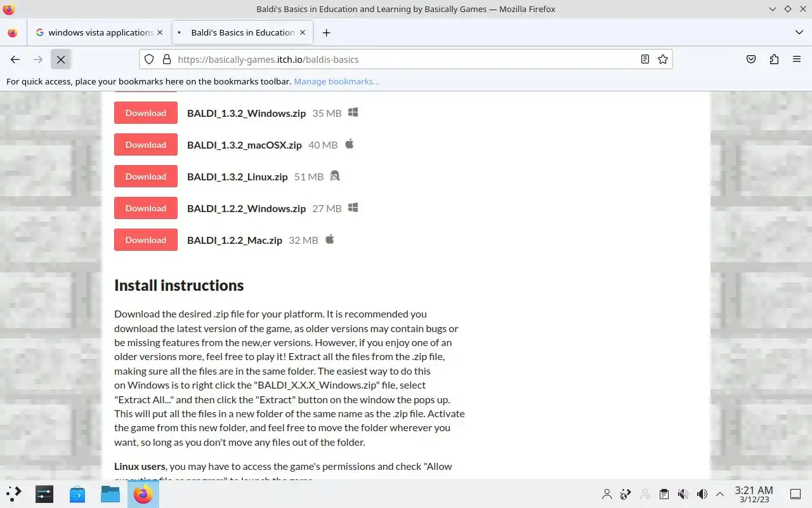Switch to the pinned Firefox tab
Image resolution: width=812 pixels, height=508 pixels.
13,32
